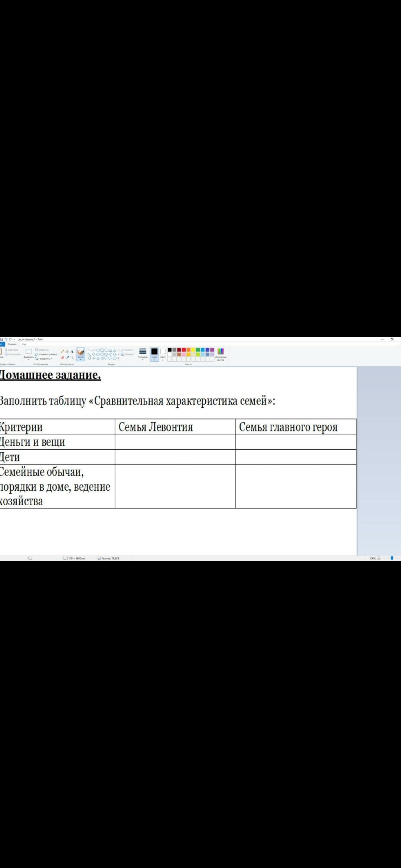Open Edit colors (Изменение цветов) dialog
Viewport: 401px width, 868px height.
pos(221,354)
